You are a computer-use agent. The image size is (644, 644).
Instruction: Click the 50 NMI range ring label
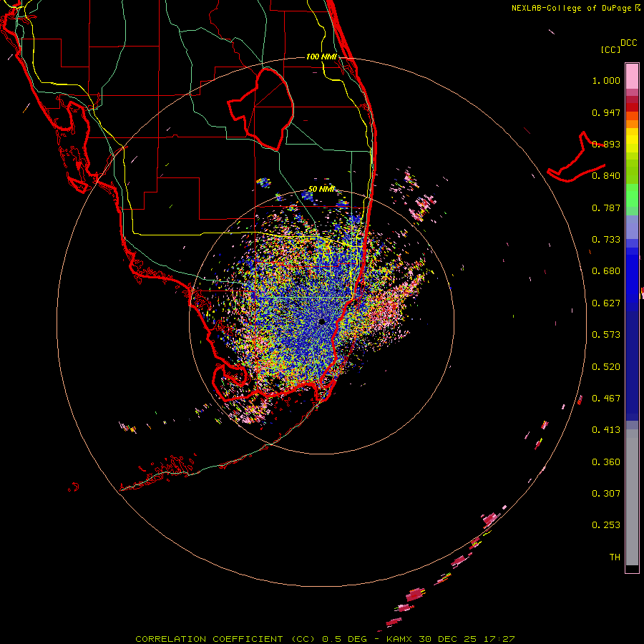point(321,189)
